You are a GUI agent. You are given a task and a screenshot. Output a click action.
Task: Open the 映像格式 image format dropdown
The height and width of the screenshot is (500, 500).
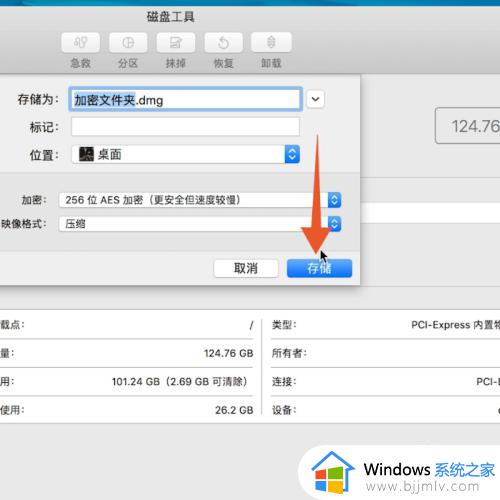[x=200, y=224]
